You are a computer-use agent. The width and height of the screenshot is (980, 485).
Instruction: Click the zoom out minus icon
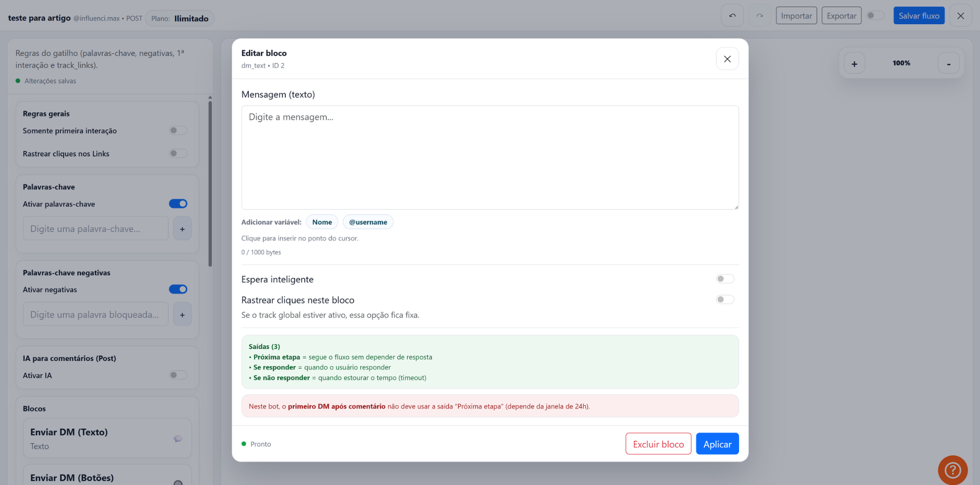point(949,63)
